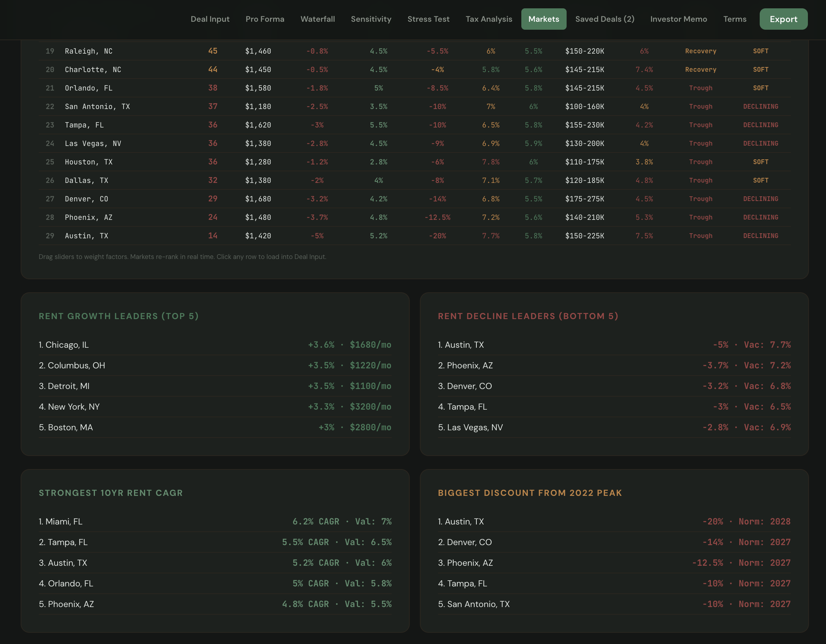Select Phoenix, AZ table row
This screenshot has width=826, height=644.
pos(414,217)
